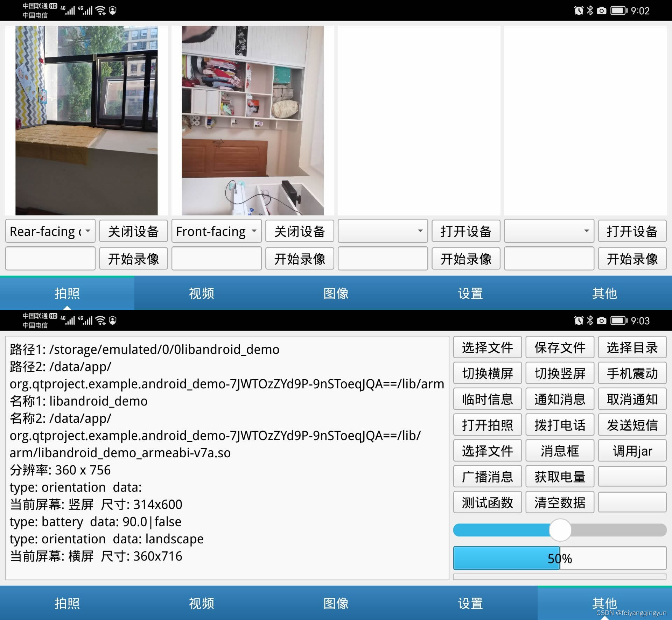This screenshot has height=620, width=672.
Task: Click the alarm icon in upper status bar
Action: [579, 10]
